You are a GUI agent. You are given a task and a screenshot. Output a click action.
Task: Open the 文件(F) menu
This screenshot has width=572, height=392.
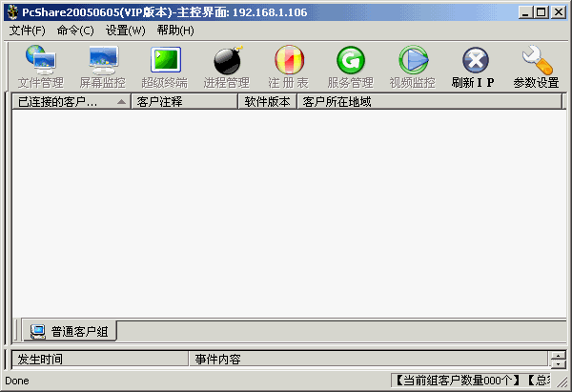pyautogui.click(x=28, y=31)
